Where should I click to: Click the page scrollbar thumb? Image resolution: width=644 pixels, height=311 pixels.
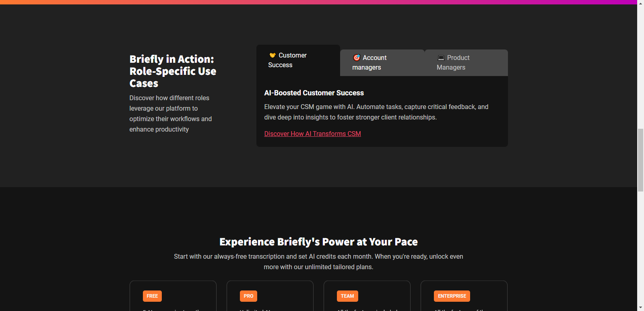[640, 160]
